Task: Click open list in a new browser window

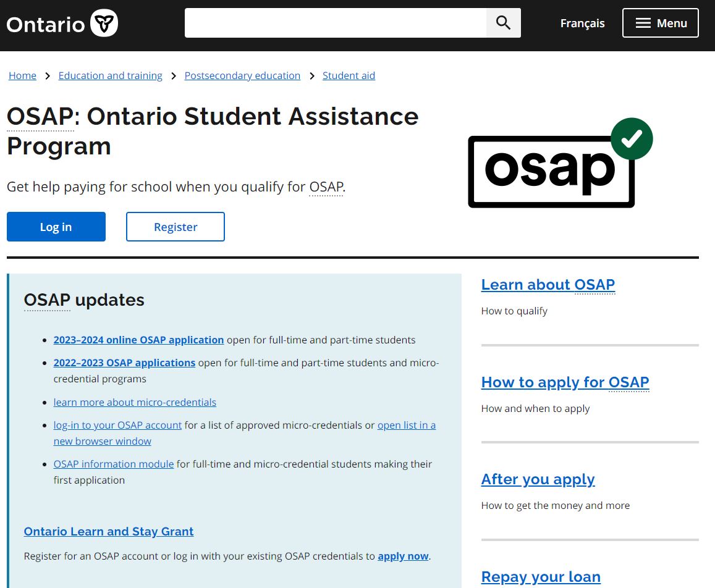Action: (406, 426)
